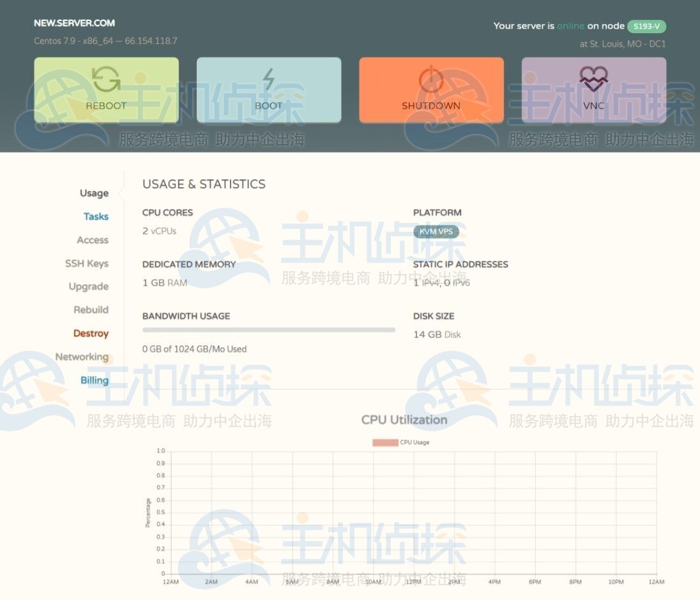
Task: Go to the Billing section
Action: (95, 380)
